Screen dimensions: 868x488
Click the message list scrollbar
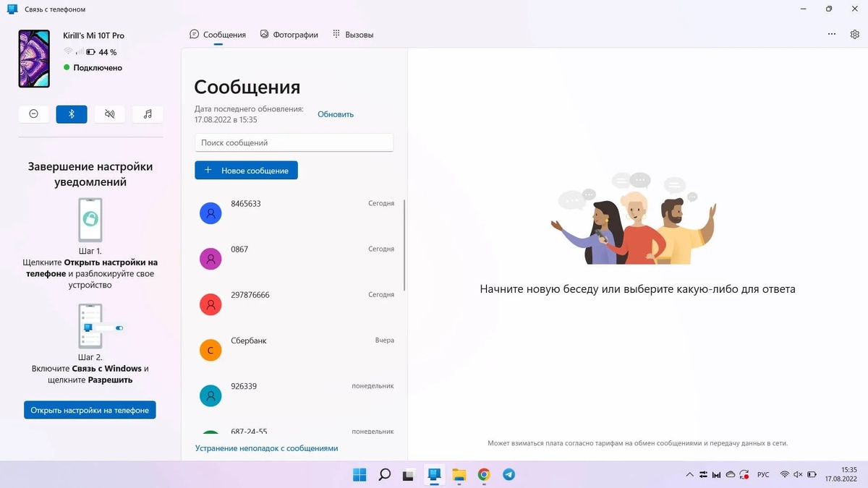[x=404, y=246]
